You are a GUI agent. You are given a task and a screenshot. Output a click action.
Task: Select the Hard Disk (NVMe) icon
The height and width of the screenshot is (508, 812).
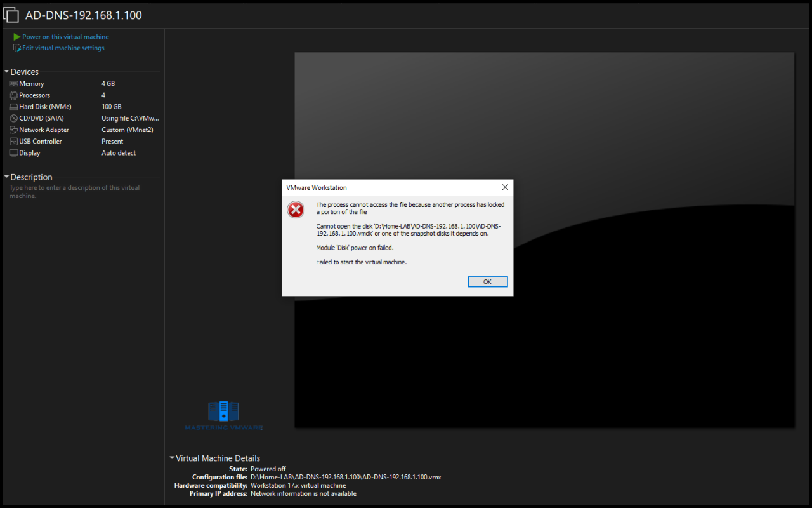(x=14, y=107)
